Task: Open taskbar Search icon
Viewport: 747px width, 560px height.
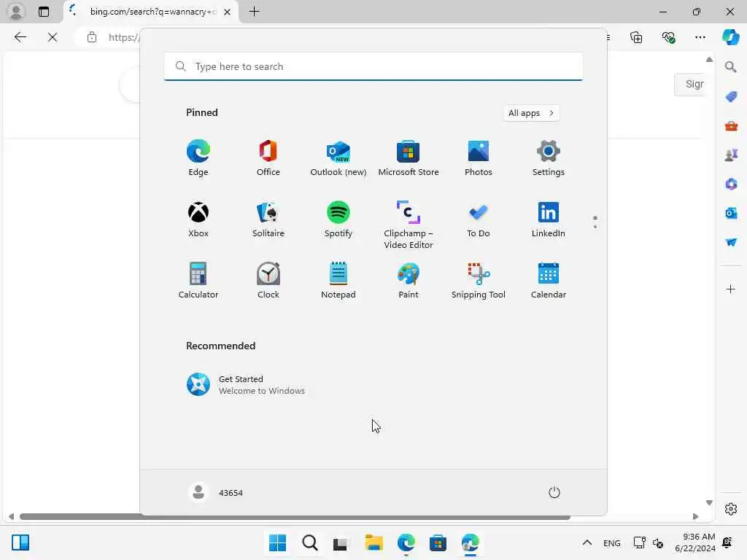Action: 309,542
